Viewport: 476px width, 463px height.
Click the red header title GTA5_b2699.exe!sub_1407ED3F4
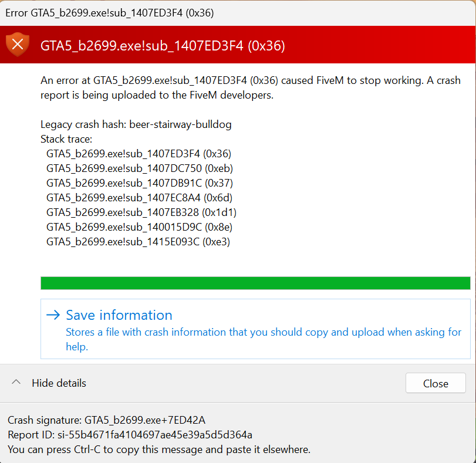[163, 46]
